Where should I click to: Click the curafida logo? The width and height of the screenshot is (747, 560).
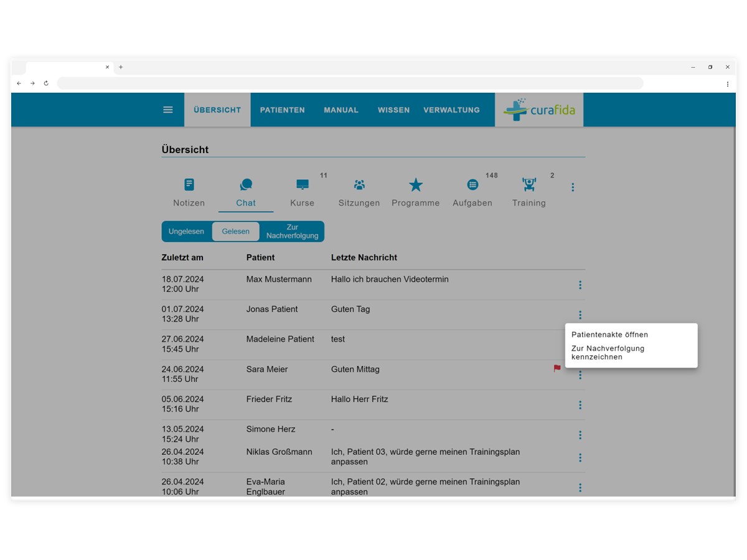[539, 110]
